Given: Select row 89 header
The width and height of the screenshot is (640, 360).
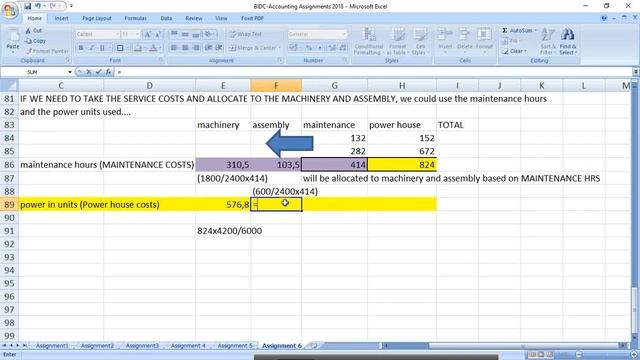Looking at the screenshot, I should pyautogui.click(x=9, y=204).
